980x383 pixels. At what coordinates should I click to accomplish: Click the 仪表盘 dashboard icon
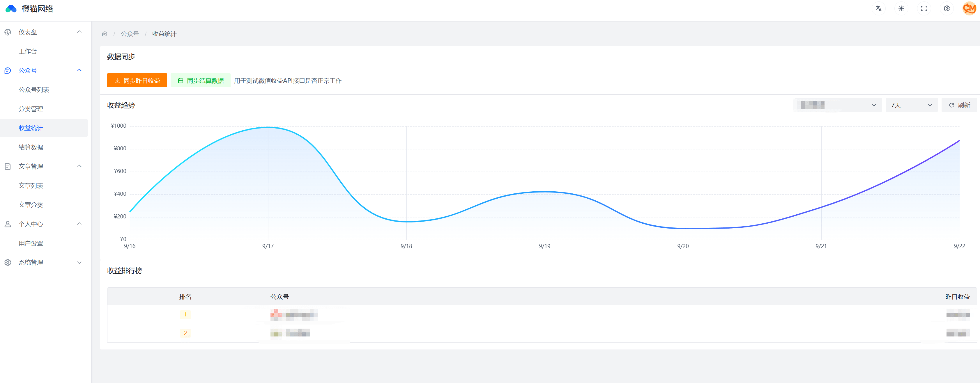[8, 32]
